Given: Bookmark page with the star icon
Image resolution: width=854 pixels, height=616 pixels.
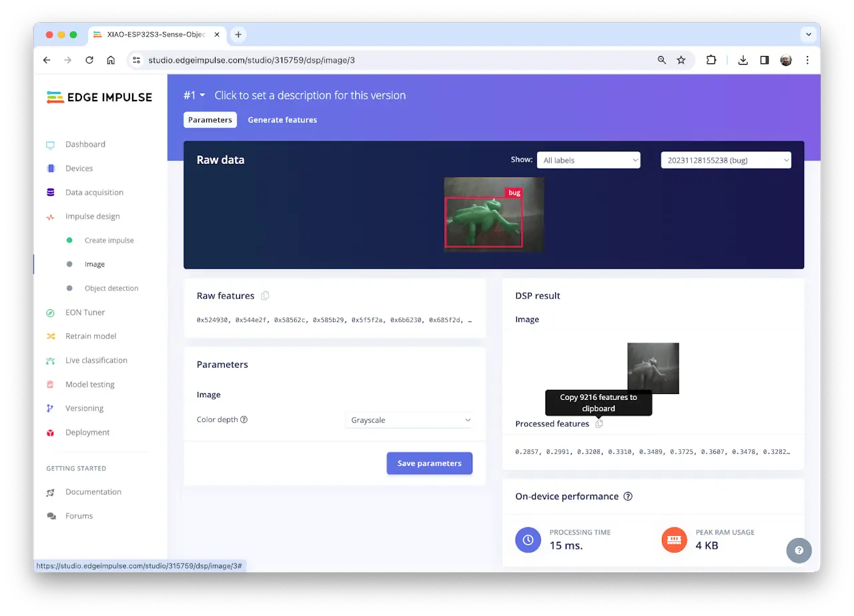Looking at the screenshot, I should click(x=681, y=60).
